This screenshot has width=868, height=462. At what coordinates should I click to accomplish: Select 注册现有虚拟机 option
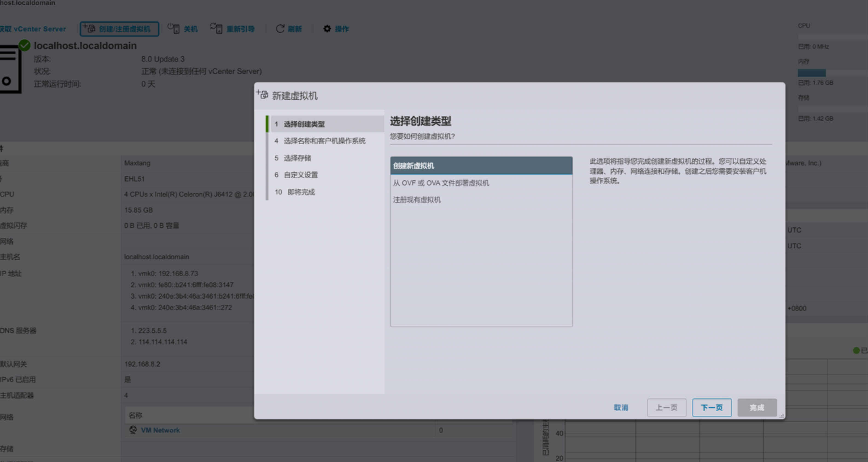tap(417, 200)
